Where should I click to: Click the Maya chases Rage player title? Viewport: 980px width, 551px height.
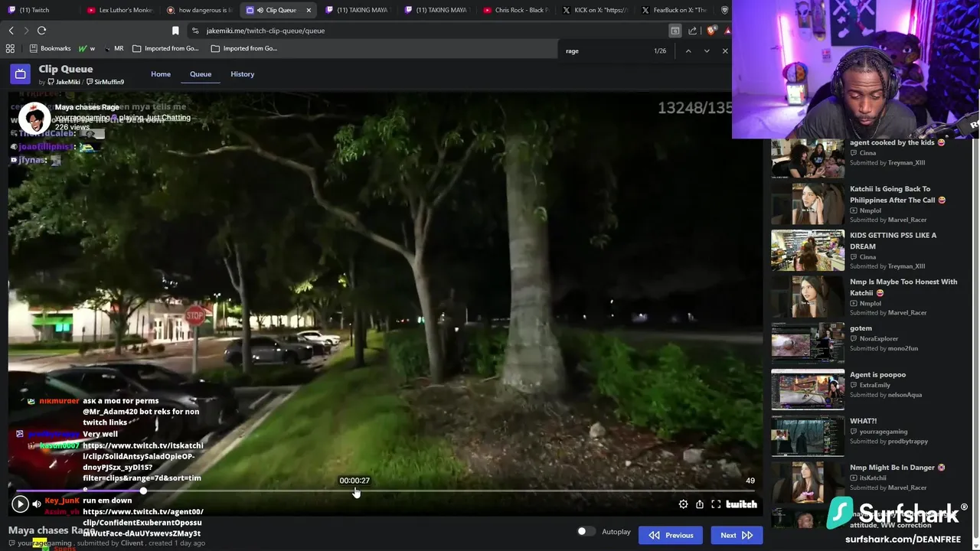point(87,107)
